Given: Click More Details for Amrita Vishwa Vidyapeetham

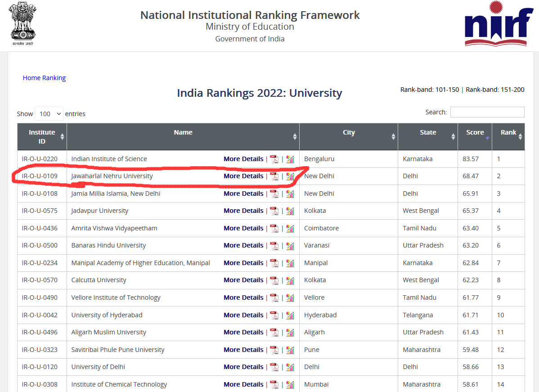Looking at the screenshot, I should click(243, 228).
